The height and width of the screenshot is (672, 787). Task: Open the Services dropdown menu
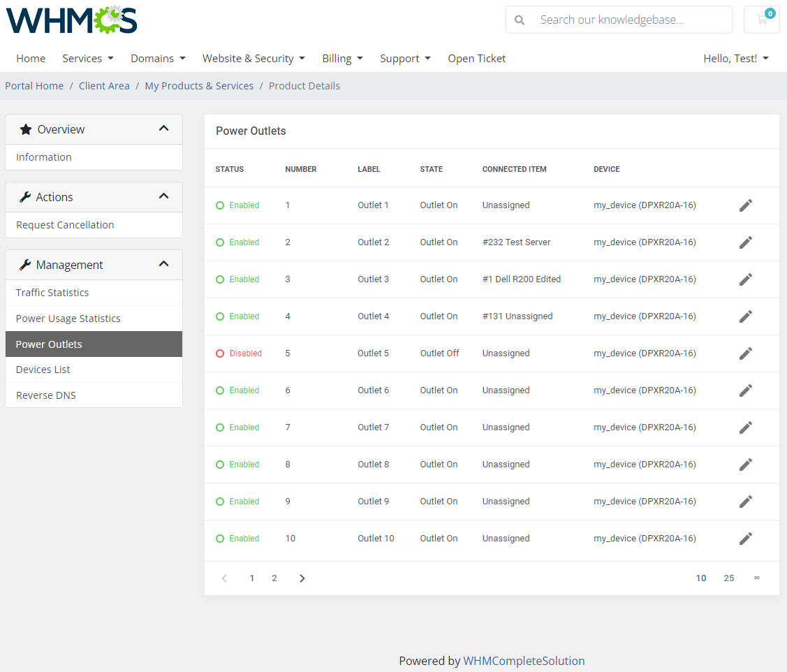[x=87, y=58]
